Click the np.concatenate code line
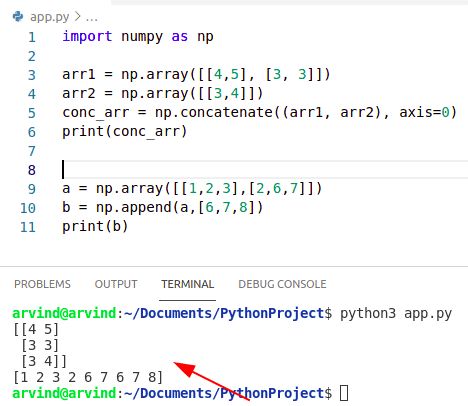 coord(259,112)
